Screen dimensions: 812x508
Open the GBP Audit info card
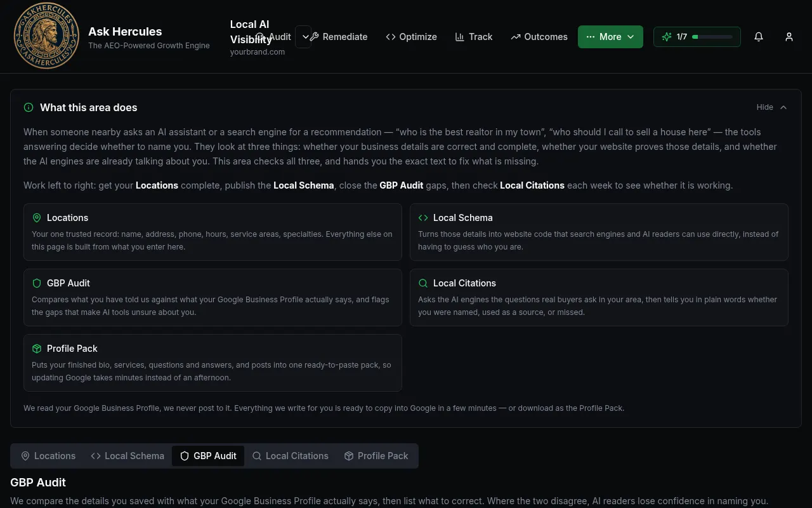(213, 298)
